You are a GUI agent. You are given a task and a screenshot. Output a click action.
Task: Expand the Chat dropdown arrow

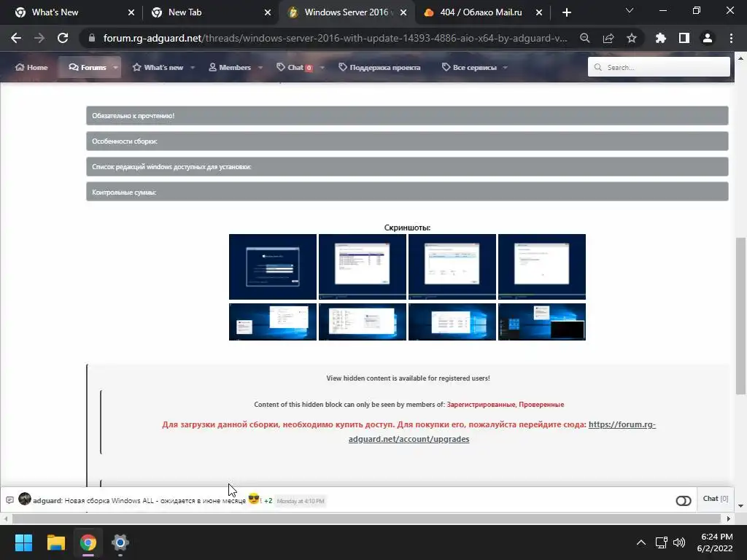tap(322, 67)
